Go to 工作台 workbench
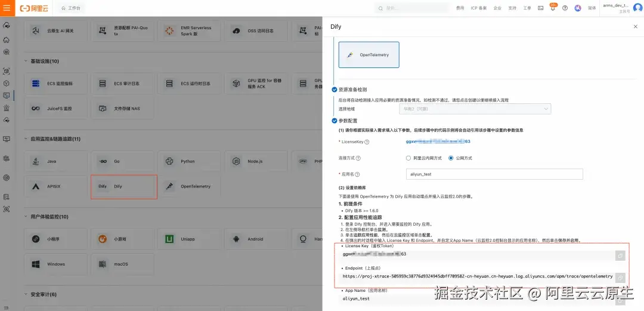Screen dimensions: 644x311 click(x=71, y=8)
